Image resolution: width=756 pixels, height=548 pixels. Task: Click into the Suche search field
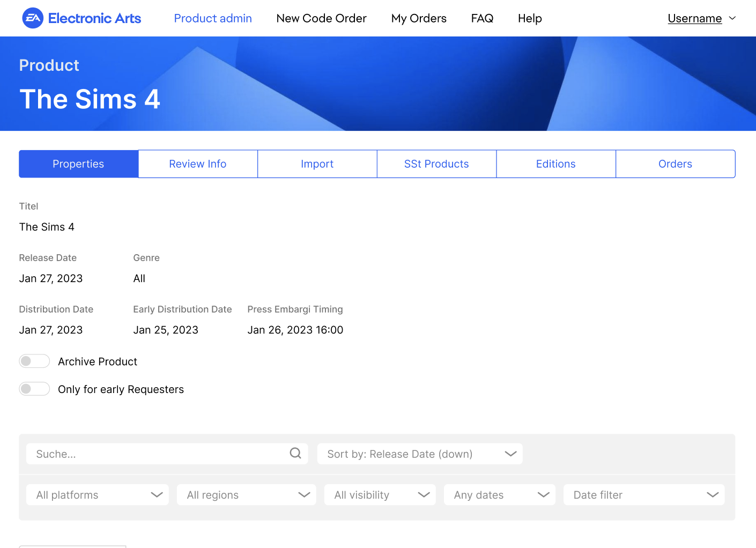click(x=158, y=454)
